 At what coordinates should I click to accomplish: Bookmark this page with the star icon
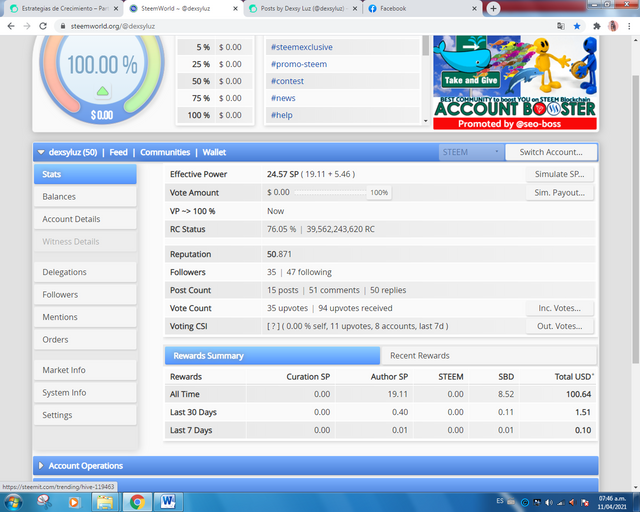point(577,26)
